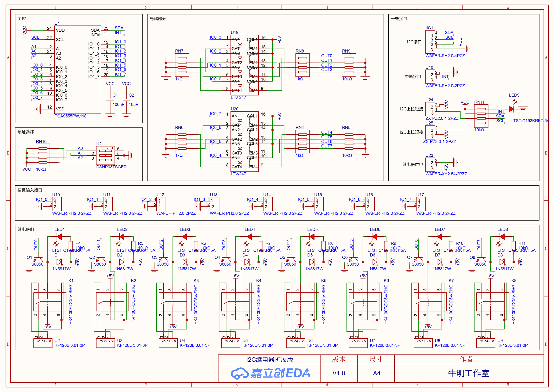Image resolution: width=555 pixels, height=392 pixels.
Task: Click the U23 relay power connector symbol
Action: (x=430, y=165)
